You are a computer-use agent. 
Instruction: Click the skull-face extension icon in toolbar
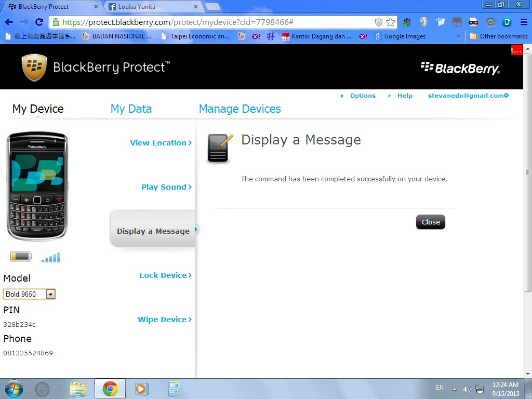[x=423, y=22]
